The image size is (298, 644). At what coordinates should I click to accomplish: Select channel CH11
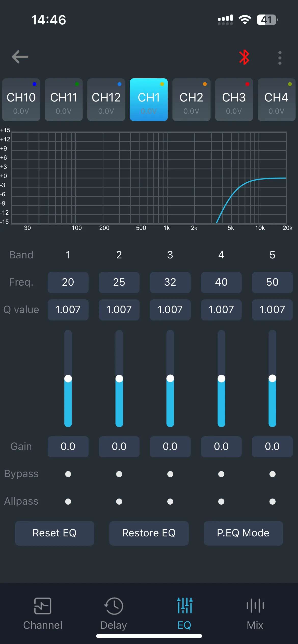click(64, 100)
